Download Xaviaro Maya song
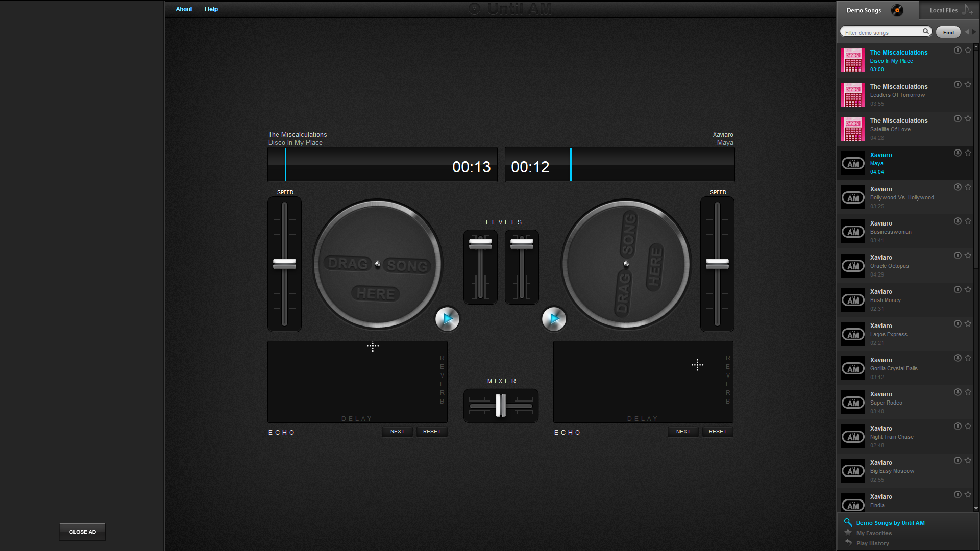The height and width of the screenshot is (551, 980). point(958,153)
